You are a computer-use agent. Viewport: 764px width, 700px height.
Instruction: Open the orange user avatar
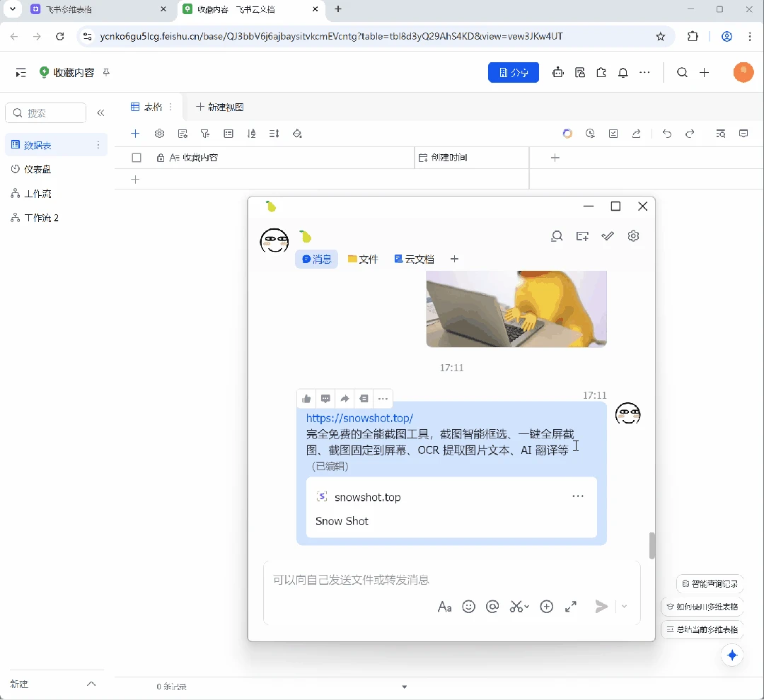click(743, 73)
